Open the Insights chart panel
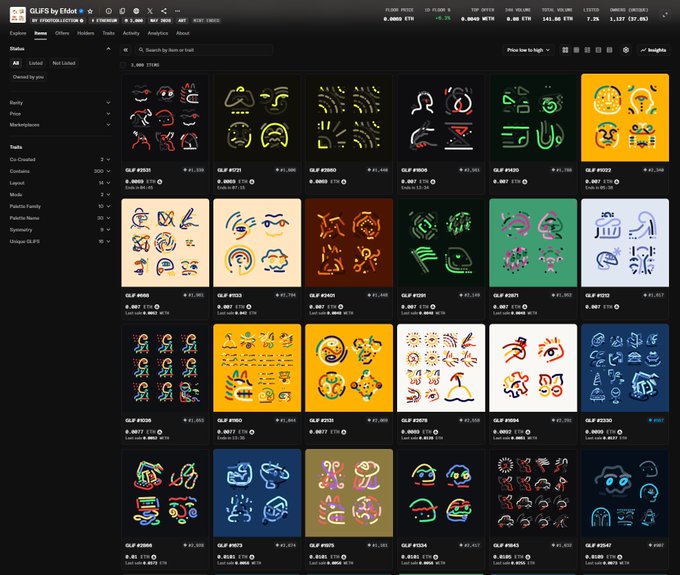Viewport: 680px width, 575px height. [653, 50]
